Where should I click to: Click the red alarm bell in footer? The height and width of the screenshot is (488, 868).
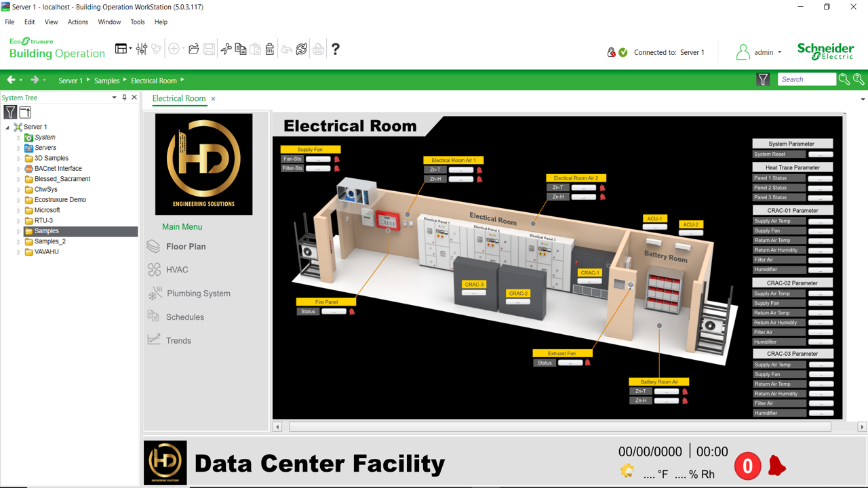[x=776, y=466]
